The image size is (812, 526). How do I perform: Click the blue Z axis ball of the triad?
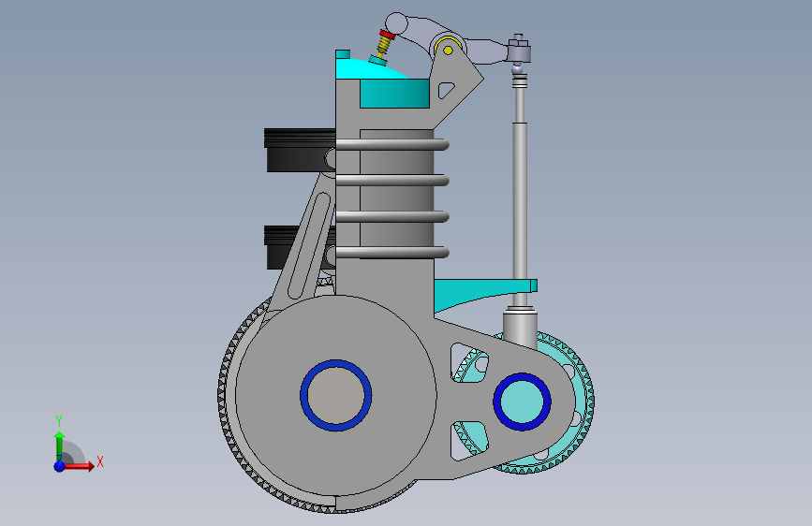60,466
